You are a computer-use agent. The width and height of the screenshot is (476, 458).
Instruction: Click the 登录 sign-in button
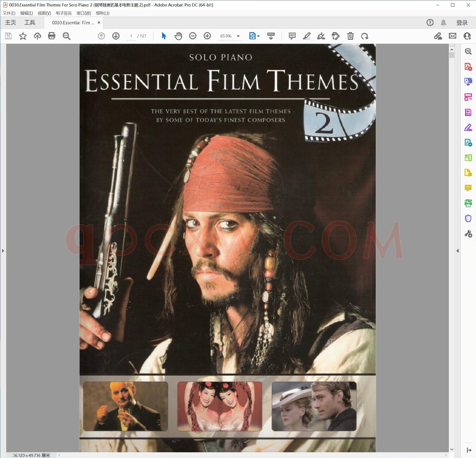[462, 23]
